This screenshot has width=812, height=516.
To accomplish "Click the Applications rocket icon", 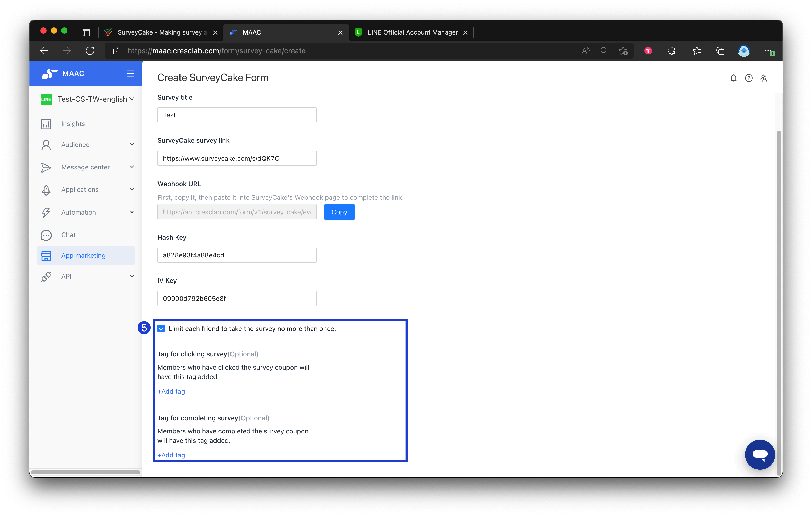I will [x=46, y=190].
